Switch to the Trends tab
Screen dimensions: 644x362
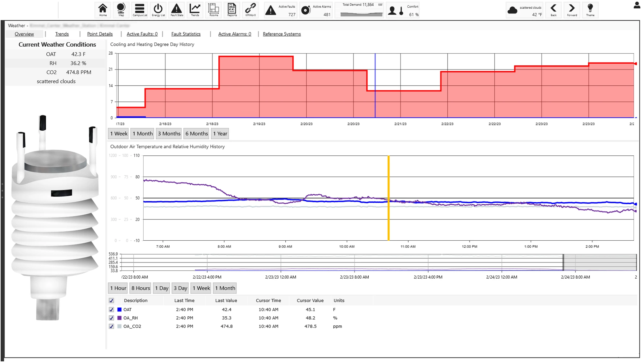tap(62, 34)
